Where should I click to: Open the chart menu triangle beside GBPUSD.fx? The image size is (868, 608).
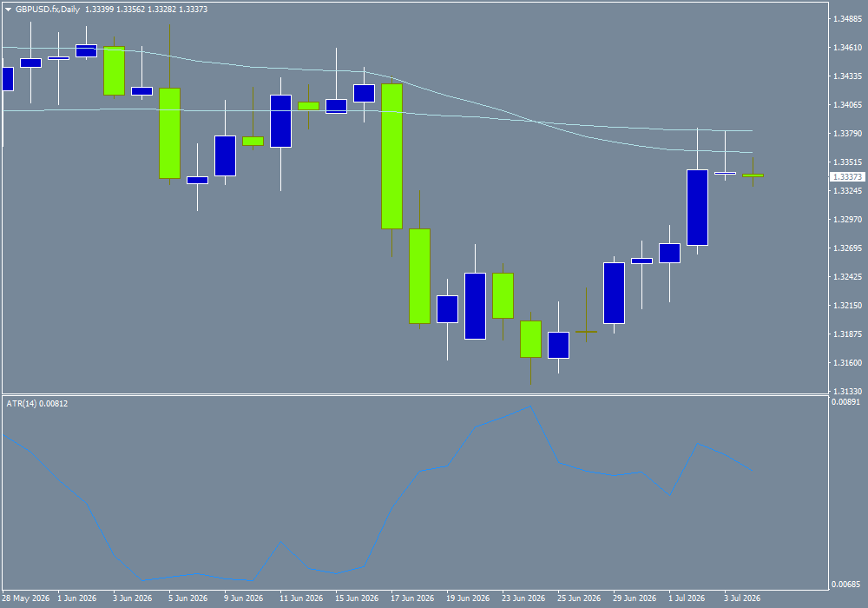click(x=9, y=10)
